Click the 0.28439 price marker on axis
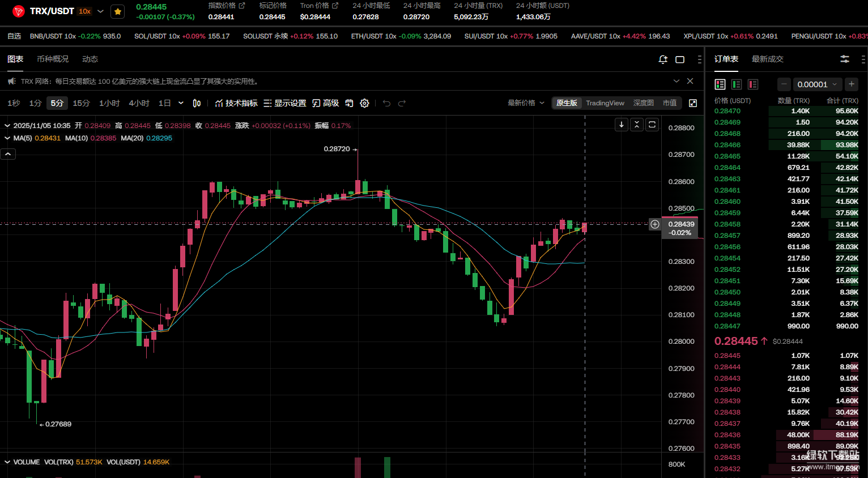 point(681,228)
